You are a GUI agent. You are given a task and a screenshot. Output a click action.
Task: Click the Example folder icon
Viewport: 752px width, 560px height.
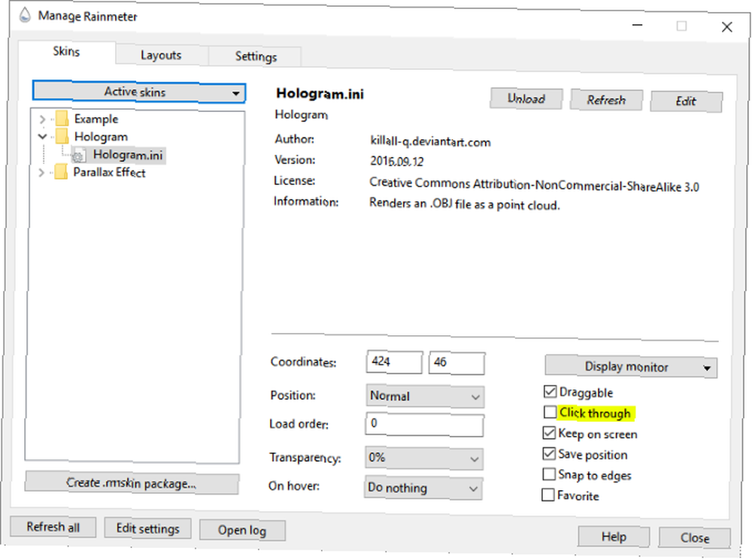[x=62, y=119]
